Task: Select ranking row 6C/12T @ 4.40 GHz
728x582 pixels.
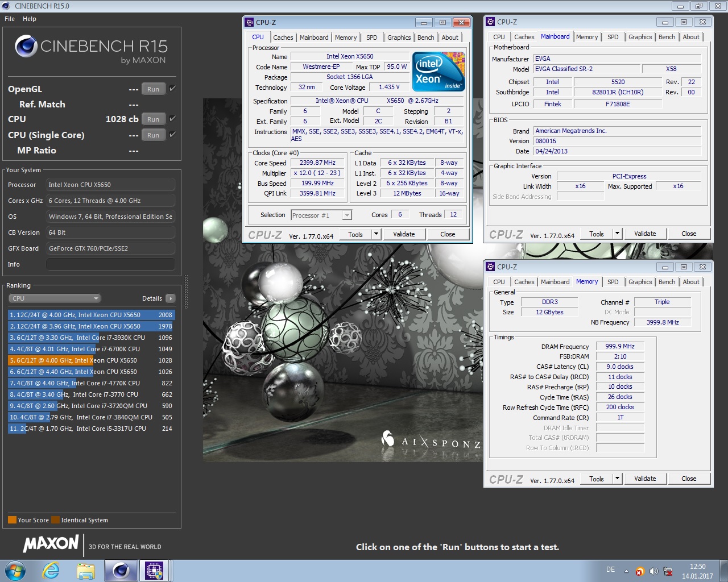Action: [91, 372]
